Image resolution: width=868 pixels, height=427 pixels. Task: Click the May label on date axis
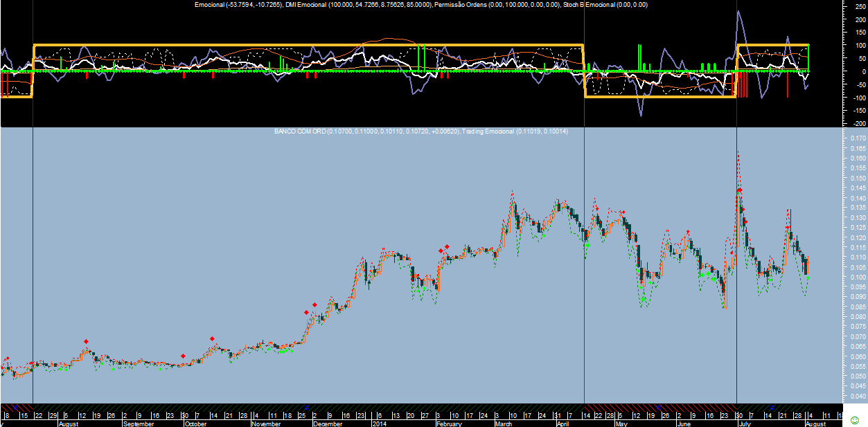click(x=621, y=424)
